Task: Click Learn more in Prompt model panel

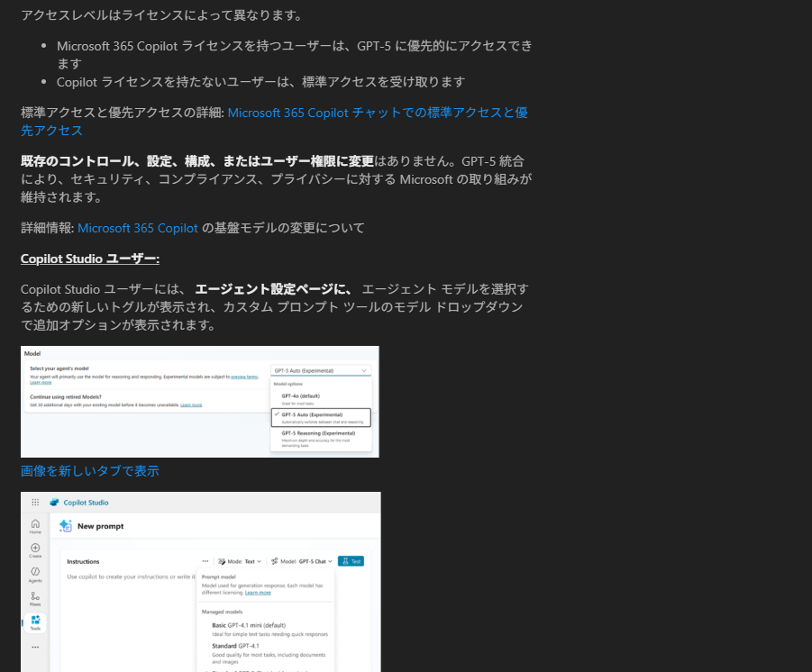Action: click(258, 592)
